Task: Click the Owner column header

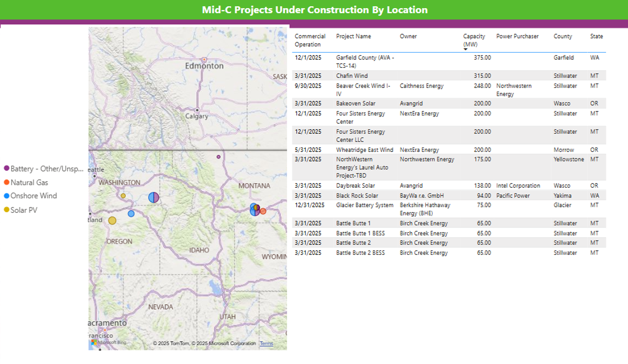Action: [408, 36]
